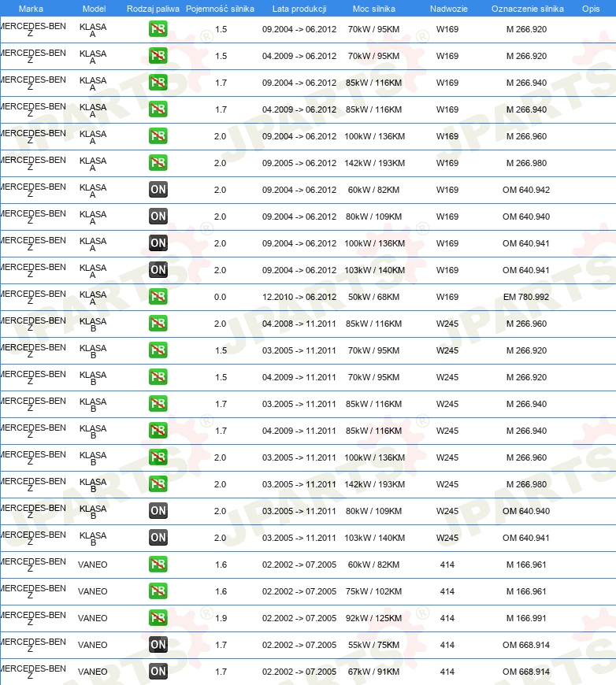This screenshot has height=685, width=616.
Task: Click petrol icon in Klasa A 100kW M 266.960 row
Action: (x=158, y=136)
